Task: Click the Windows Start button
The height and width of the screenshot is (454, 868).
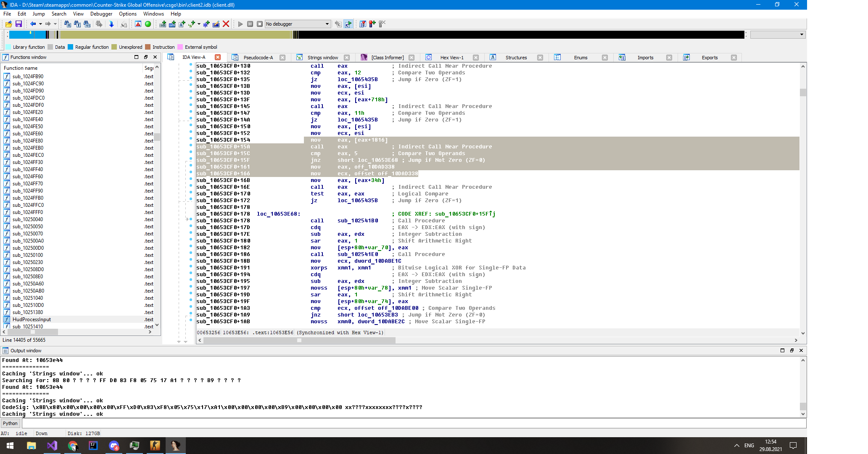Action: click(10, 446)
